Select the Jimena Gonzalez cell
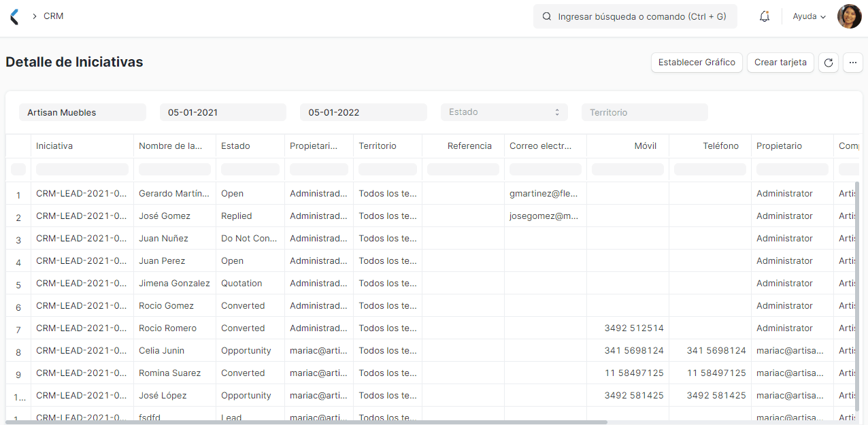This screenshot has width=868, height=425. coord(175,284)
